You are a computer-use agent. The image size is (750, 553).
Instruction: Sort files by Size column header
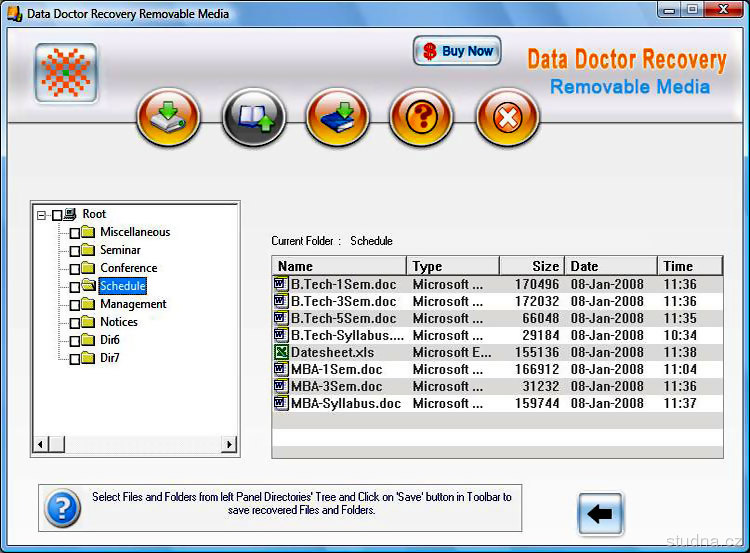point(532,266)
